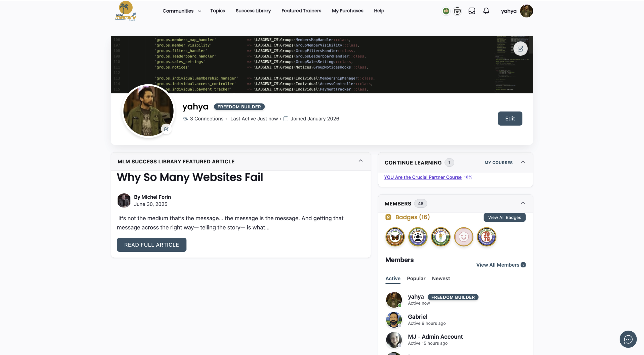
Task: Click the yahya name in members list
Action: tap(416, 297)
